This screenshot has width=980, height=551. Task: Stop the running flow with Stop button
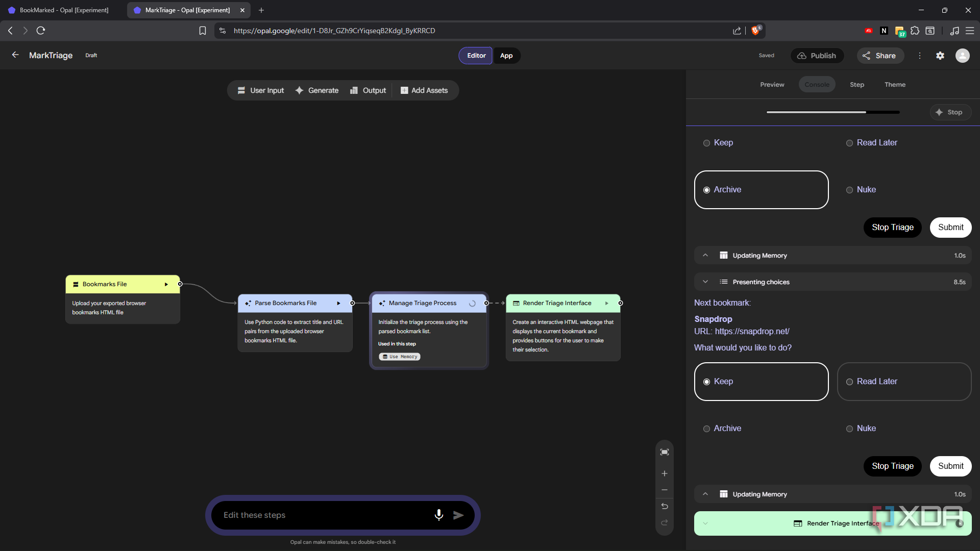(950, 112)
